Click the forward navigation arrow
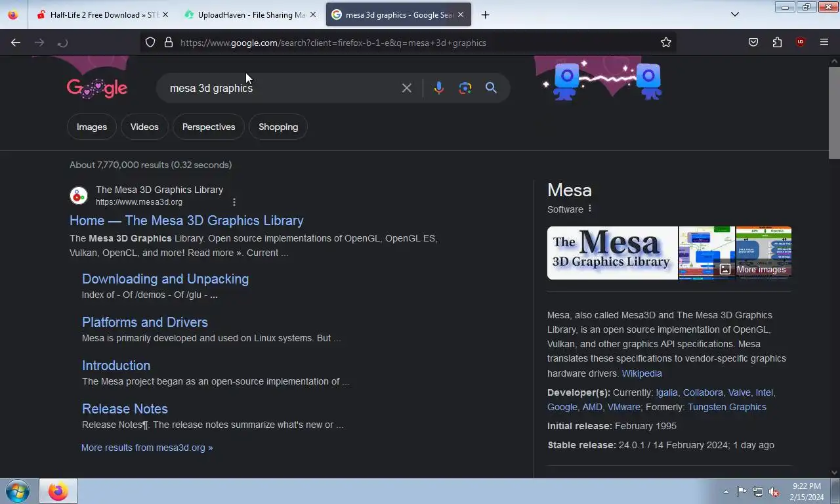Viewport: 840px width, 504px height. [x=39, y=43]
